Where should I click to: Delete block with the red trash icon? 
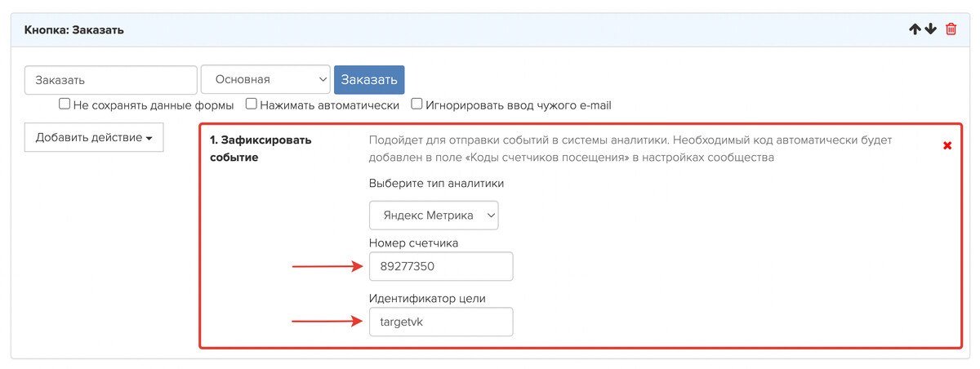[951, 29]
